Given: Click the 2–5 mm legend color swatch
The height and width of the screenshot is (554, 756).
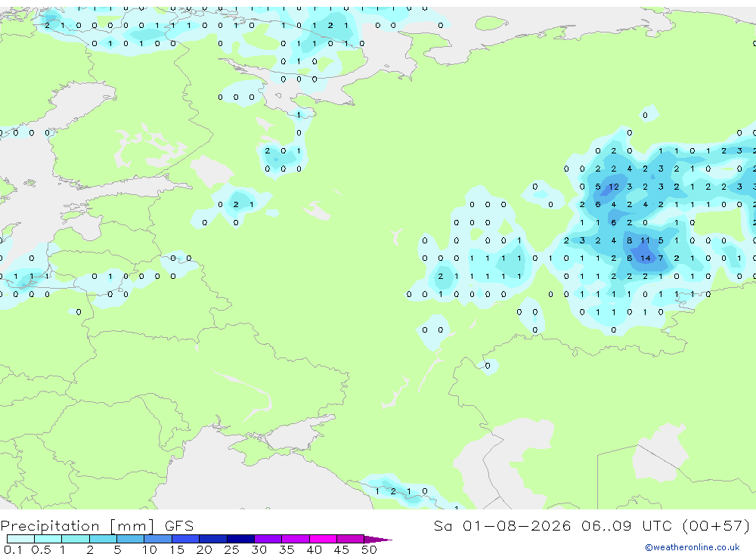Looking at the screenshot, I should (x=103, y=539).
